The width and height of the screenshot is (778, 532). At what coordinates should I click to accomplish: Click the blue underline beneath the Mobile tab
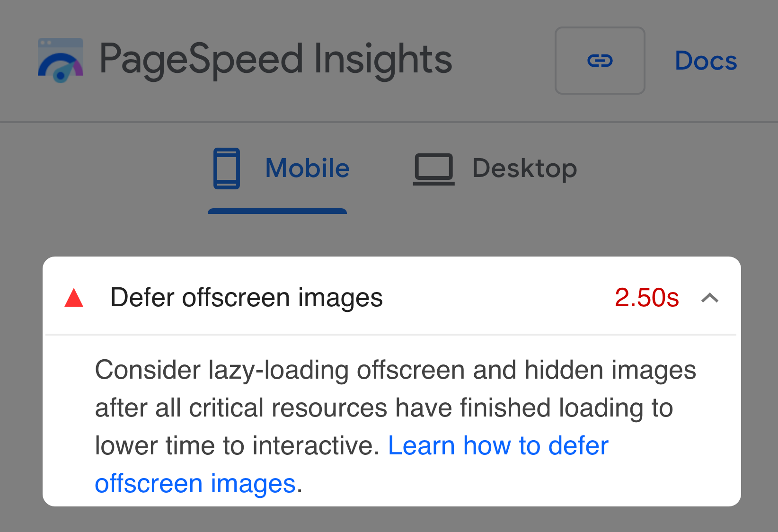click(277, 211)
